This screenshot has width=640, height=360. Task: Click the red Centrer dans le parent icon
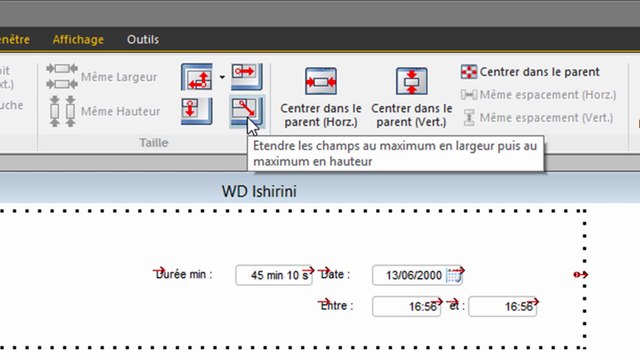469,72
